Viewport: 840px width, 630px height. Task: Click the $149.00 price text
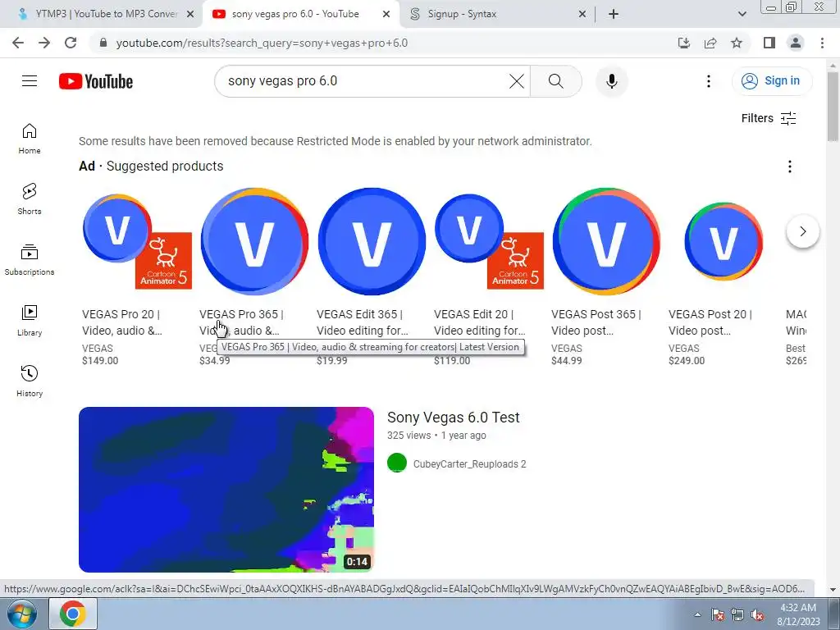100,361
